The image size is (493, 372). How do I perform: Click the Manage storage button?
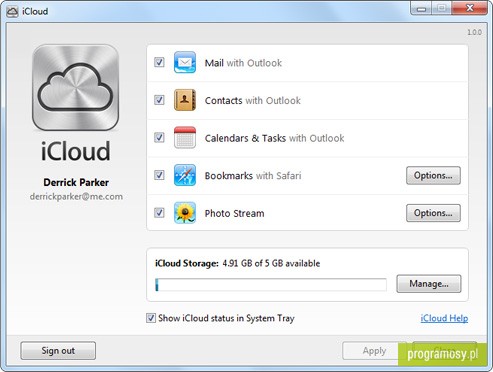point(429,284)
